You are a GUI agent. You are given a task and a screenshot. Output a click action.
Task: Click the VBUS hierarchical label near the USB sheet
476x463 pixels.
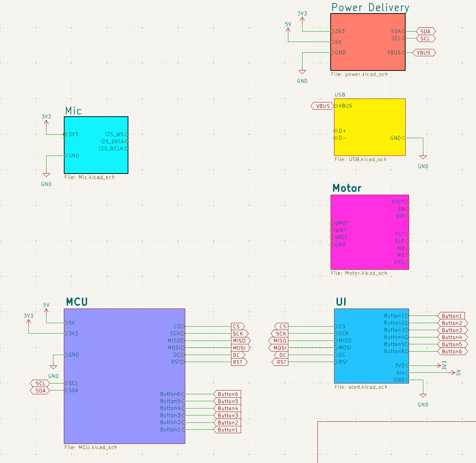(x=322, y=106)
